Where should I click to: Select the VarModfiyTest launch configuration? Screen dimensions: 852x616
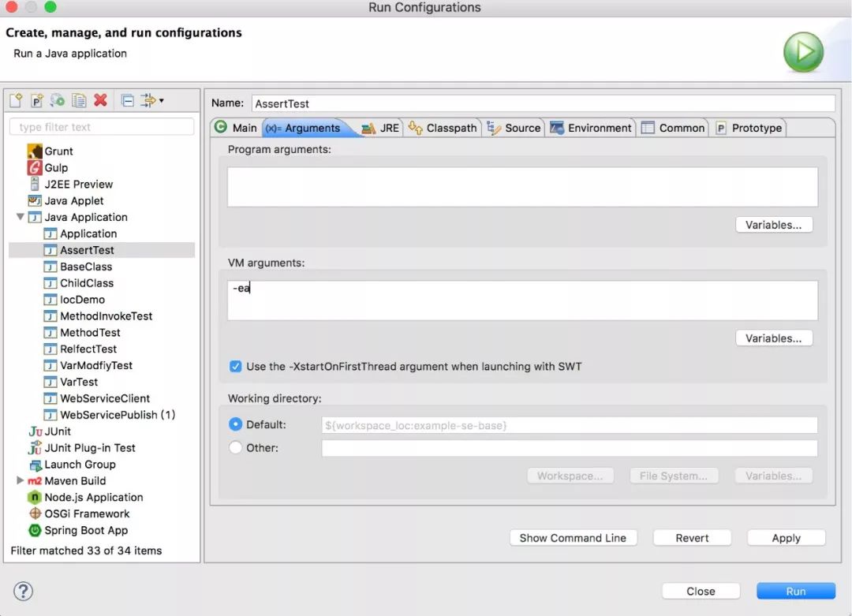[88, 365]
